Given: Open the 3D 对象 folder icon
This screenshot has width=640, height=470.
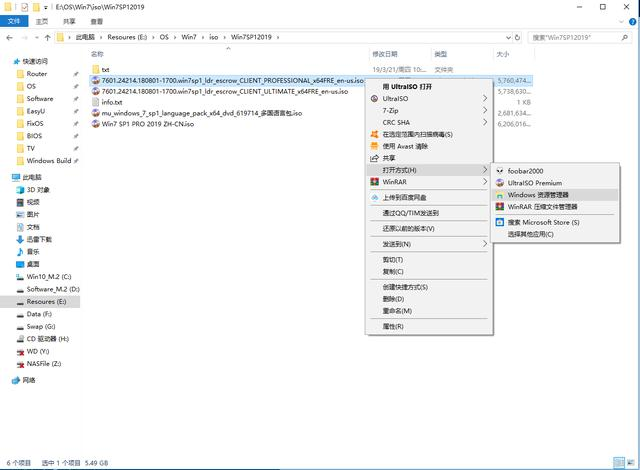Looking at the screenshot, I should tap(20, 190).
